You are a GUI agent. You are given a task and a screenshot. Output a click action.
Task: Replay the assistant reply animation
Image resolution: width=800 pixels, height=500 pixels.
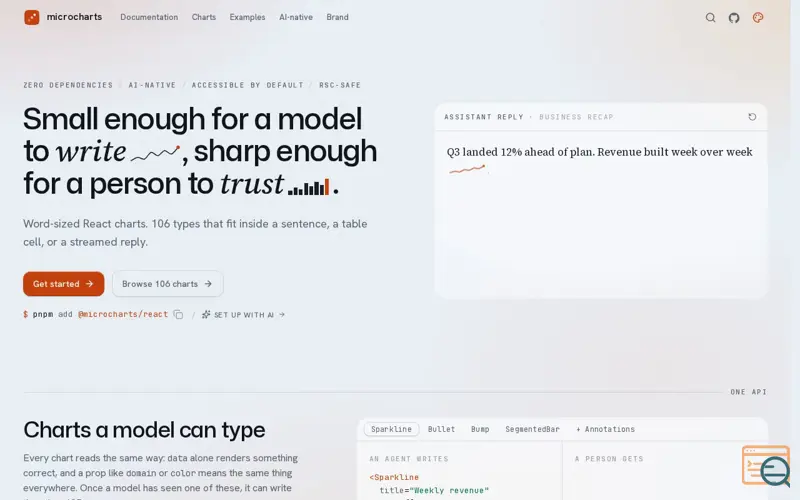tap(752, 117)
